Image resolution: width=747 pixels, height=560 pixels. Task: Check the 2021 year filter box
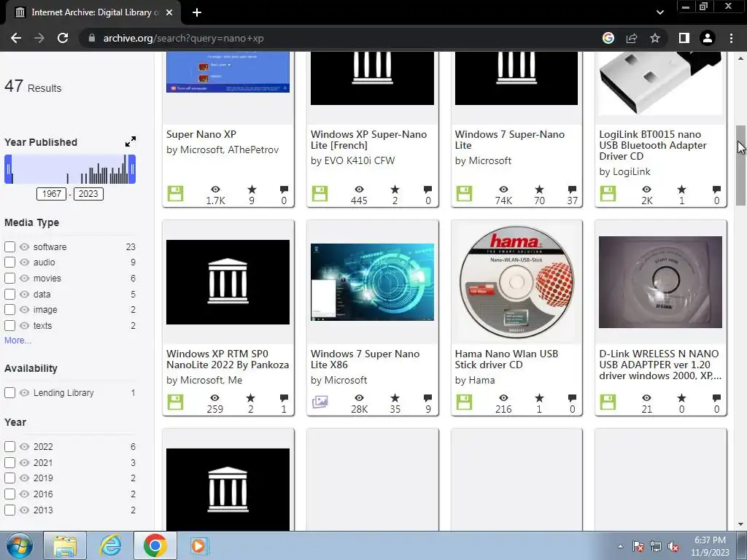click(x=9, y=462)
